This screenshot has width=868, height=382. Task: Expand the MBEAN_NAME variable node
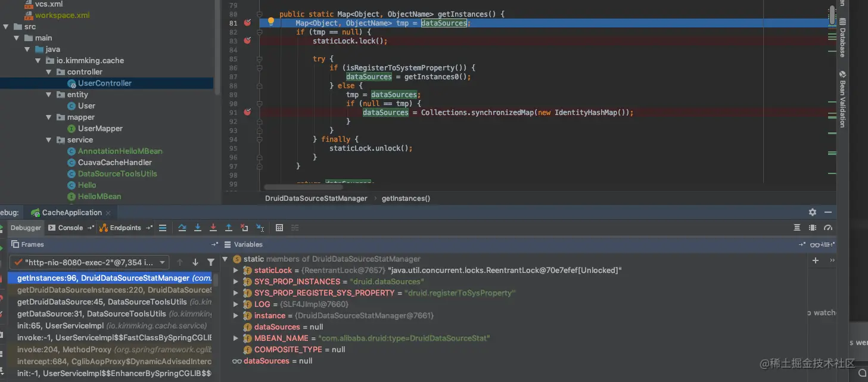tap(236, 338)
